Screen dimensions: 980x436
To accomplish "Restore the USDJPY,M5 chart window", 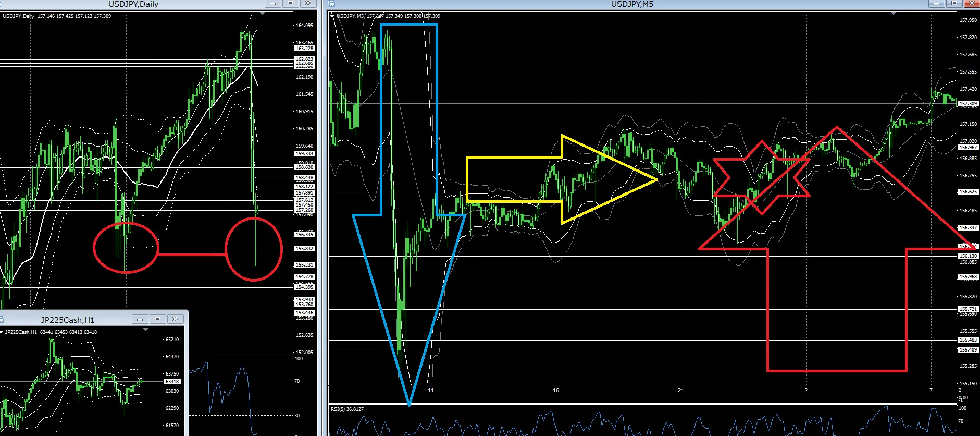I will point(954,4).
